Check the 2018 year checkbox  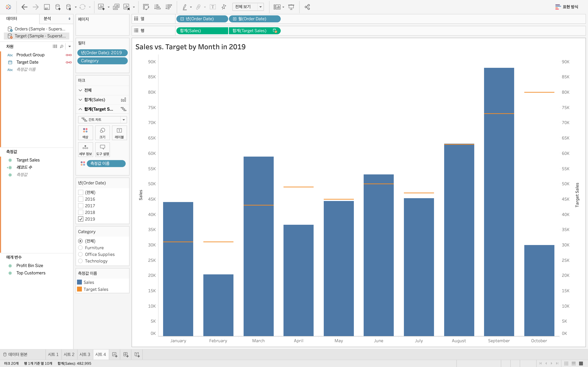(81, 212)
